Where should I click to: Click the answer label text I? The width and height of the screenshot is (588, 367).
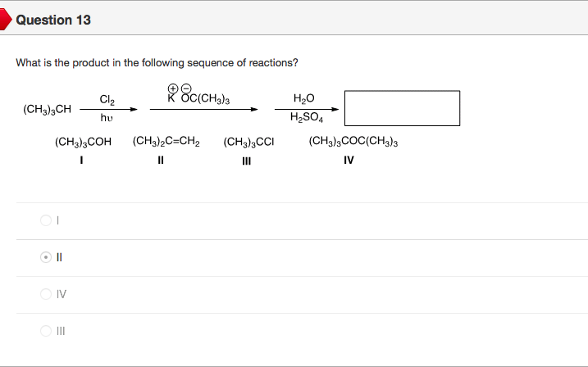[x=58, y=220]
